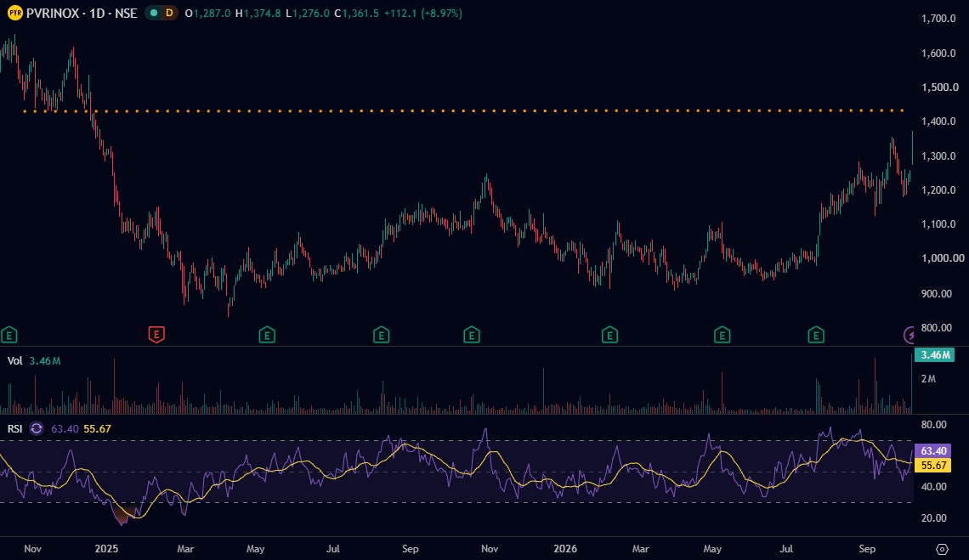The width and height of the screenshot is (969, 560).
Task: Open the late July 2026 earnings E marker
Action: (816, 335)
